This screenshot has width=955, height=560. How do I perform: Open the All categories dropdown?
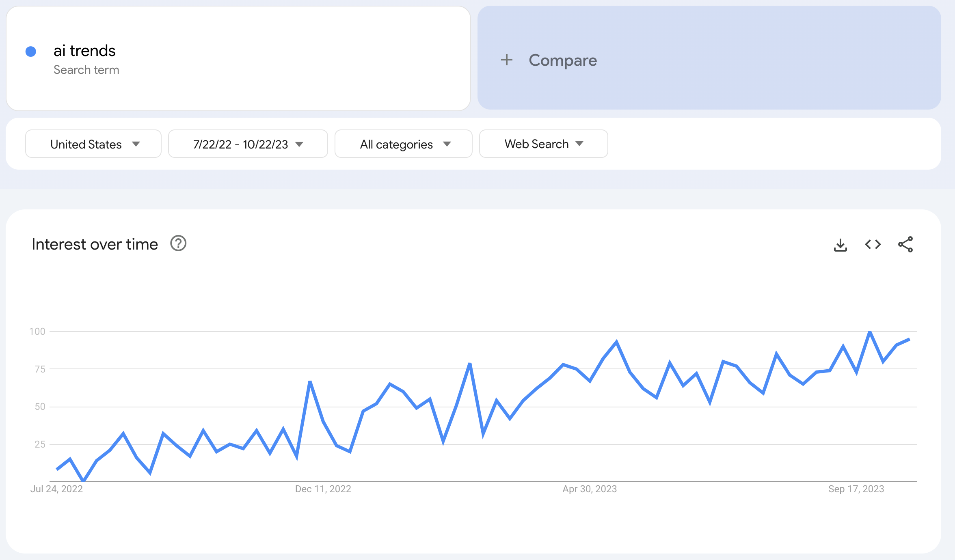pos(403,144)
